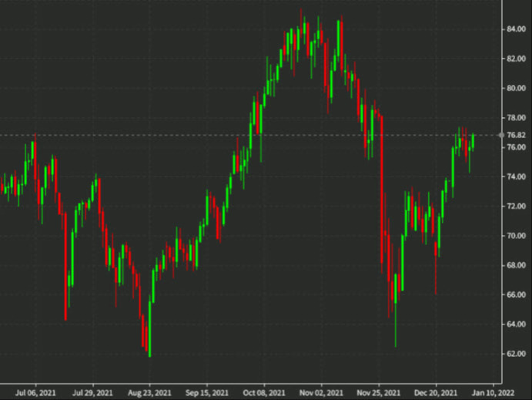
Task: Click the Jul 06, 2021 date label
Action: 35,393
